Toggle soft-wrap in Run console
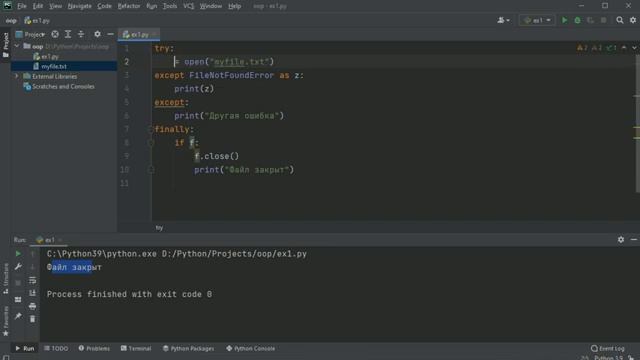This screenshot has width=640, height=360. point(32,280)
